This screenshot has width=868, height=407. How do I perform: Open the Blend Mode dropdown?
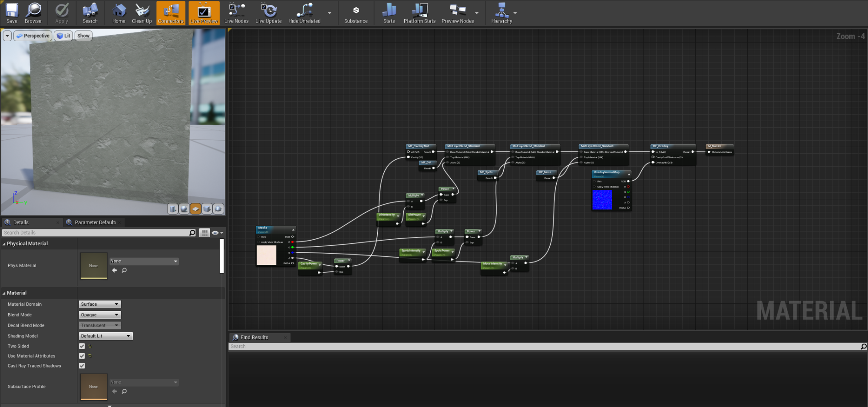99,315
